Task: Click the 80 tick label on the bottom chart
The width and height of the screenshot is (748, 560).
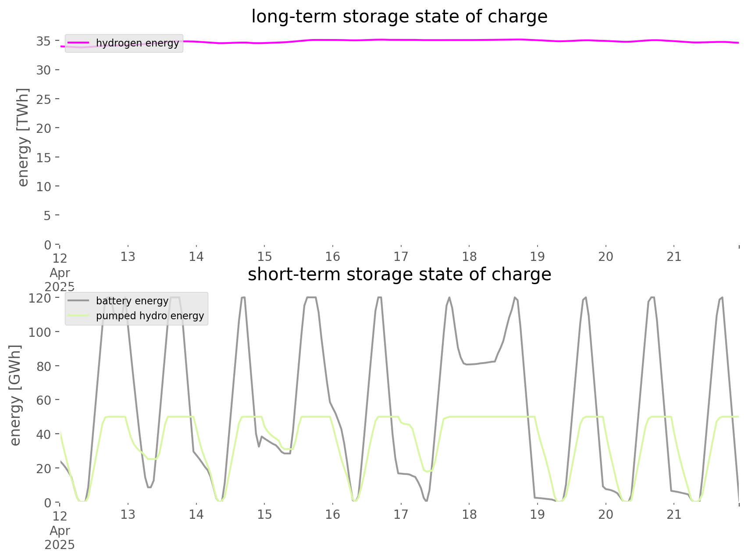Action: (44, 366)
